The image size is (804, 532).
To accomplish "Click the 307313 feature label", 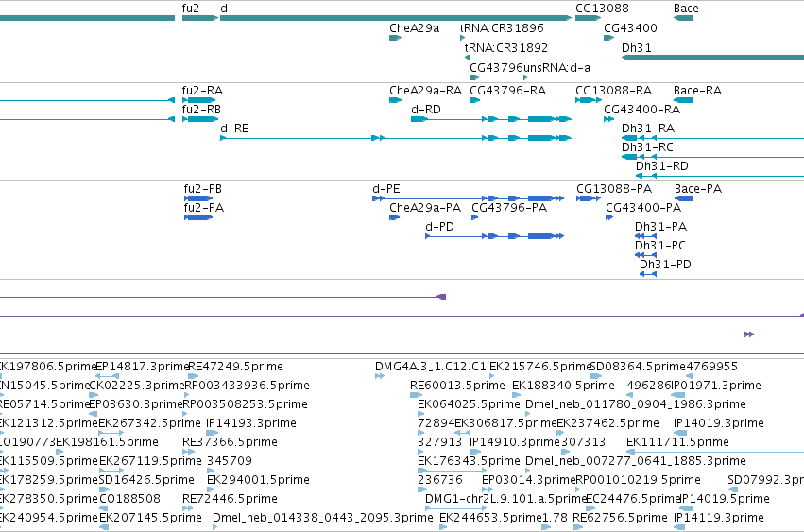I will tap(583, 442).
